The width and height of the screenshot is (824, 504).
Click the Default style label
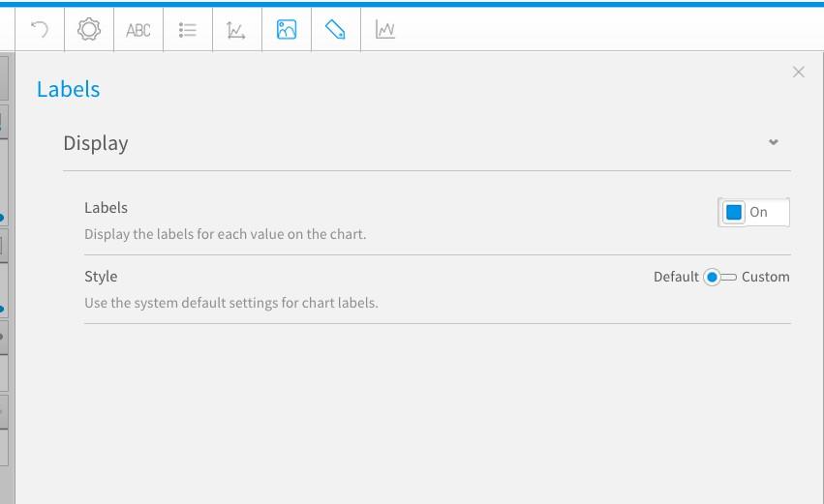[676, 277]
